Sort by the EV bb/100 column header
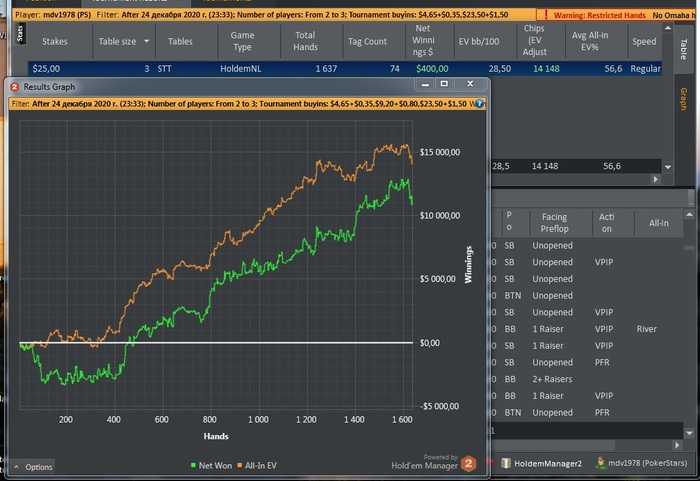Viewport: 700px width, 481px height. click(x=479, y=41)
